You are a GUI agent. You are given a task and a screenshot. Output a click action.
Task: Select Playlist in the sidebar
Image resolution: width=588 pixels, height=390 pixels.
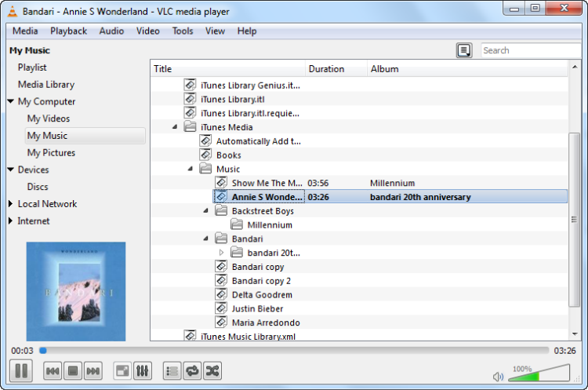coord(32,67)
